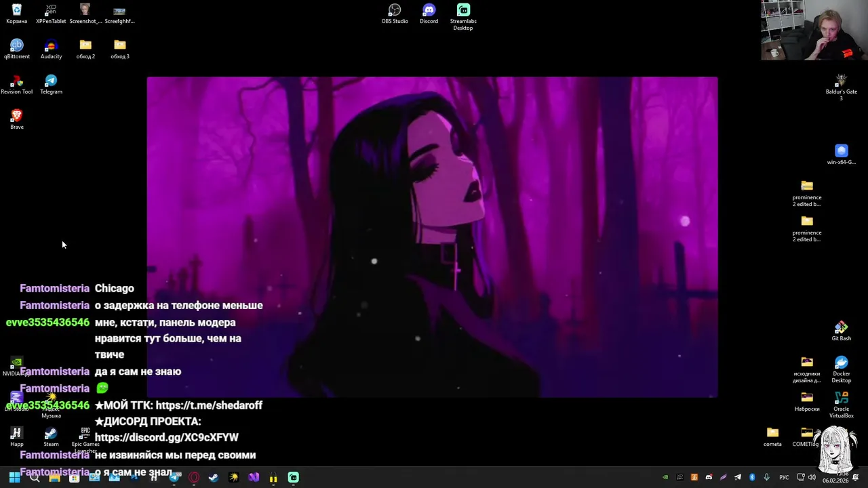Launch the Happ desktop shortcut
Image resolution: width=868 pixels, height=488 pixels.
tap(16, 436)
